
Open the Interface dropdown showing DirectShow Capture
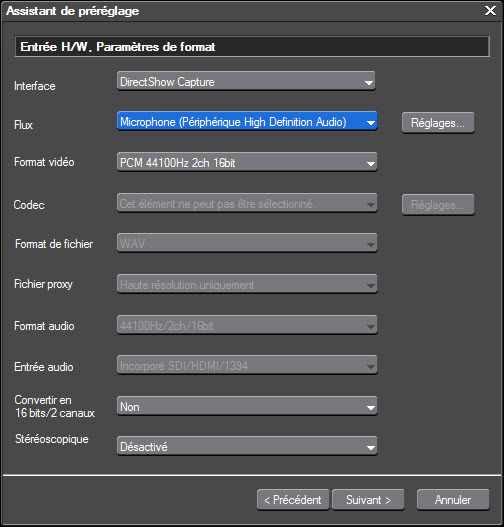pos(246,81)
